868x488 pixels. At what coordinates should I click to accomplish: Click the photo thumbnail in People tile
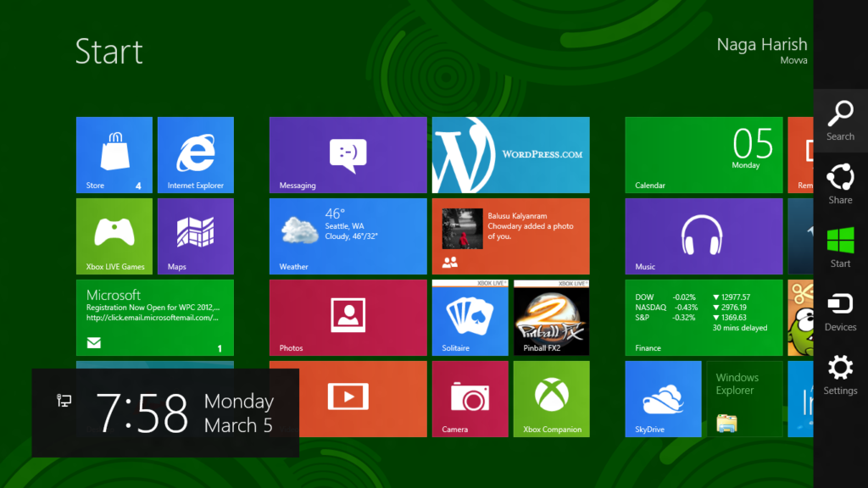[x=462, y=229]
